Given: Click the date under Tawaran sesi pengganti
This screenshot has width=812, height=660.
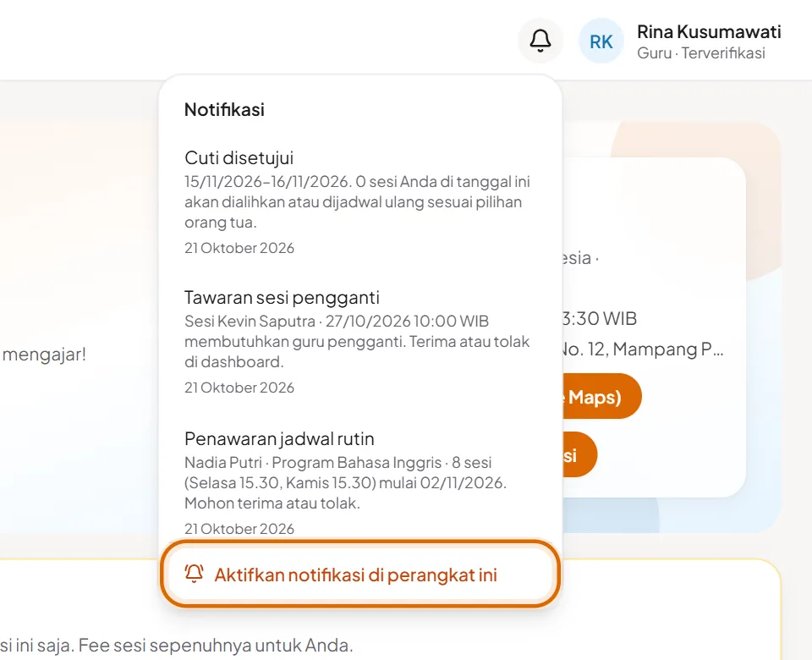Looking at the screenshot, I should pos(239,388).
